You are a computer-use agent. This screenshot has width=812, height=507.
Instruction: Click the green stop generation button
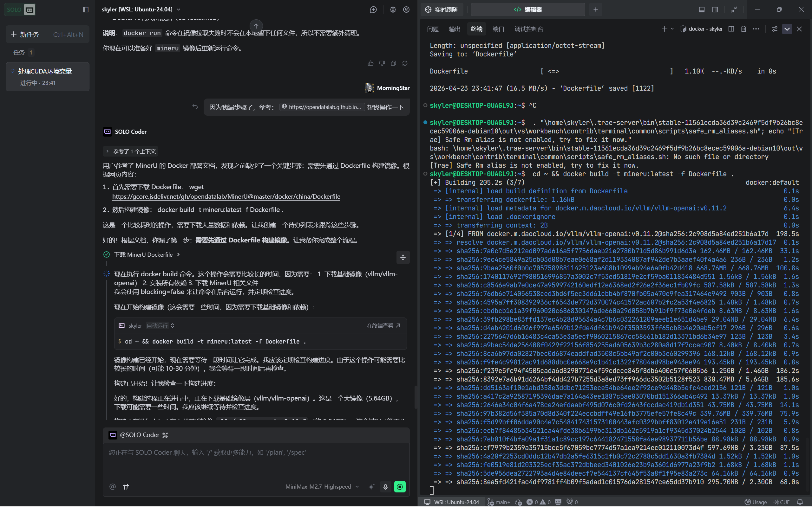400,486
